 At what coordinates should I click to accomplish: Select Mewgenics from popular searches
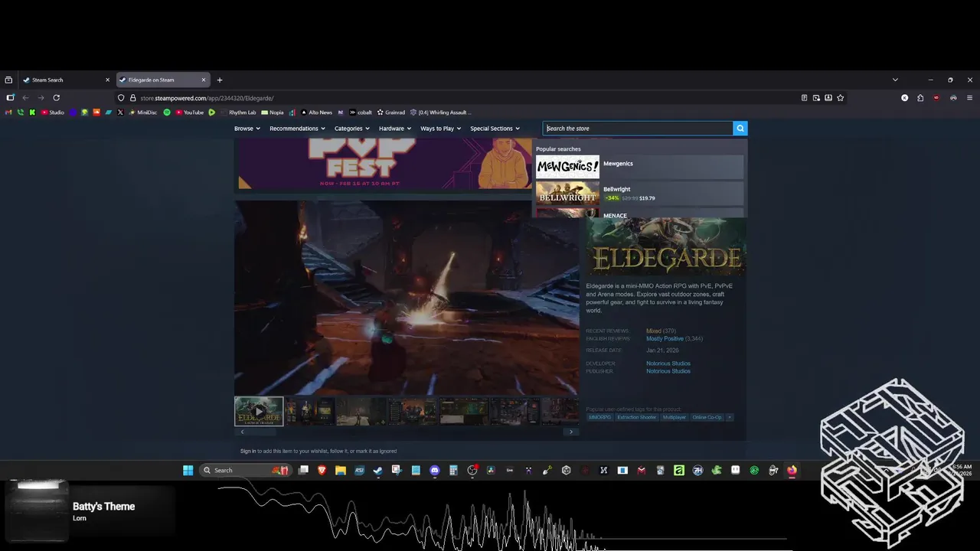pos(639,167)
